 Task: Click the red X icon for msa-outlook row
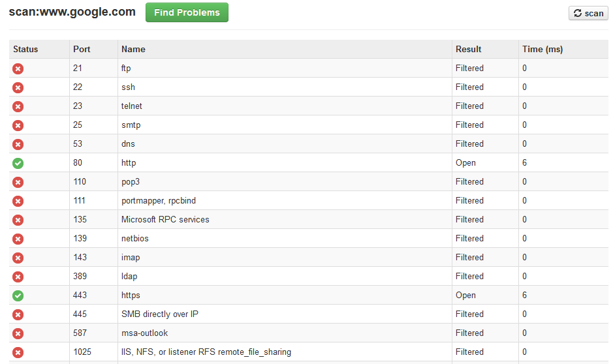18,333
